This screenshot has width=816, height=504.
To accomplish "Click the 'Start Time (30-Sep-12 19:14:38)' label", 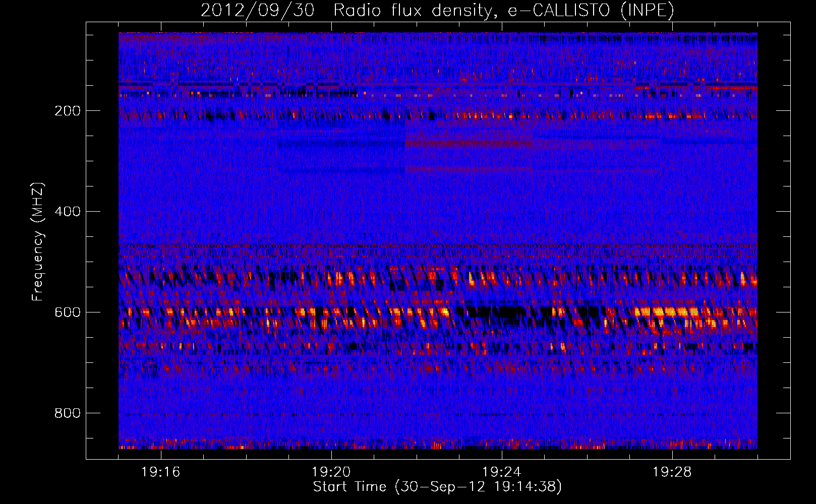I will [x=437, y=487].
